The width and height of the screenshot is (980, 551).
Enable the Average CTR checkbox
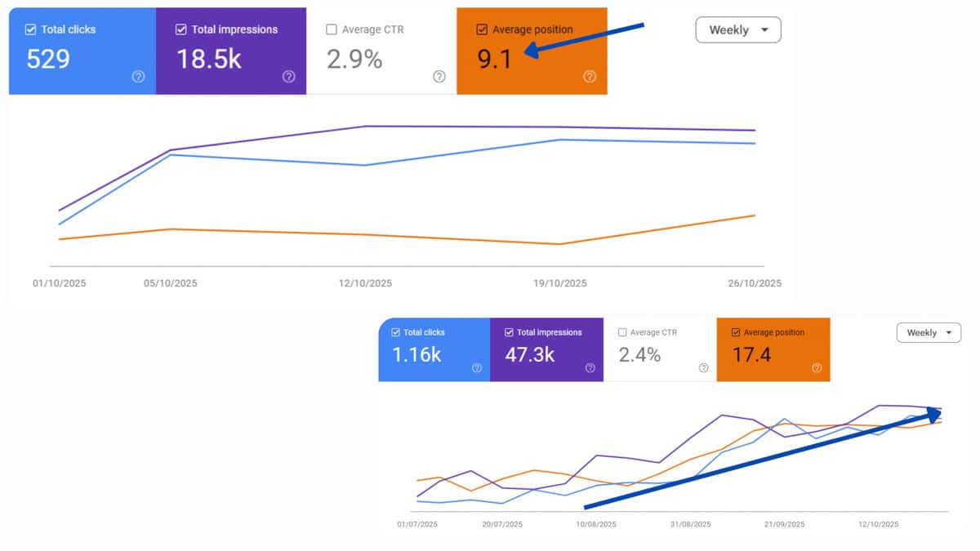(332, 29)
